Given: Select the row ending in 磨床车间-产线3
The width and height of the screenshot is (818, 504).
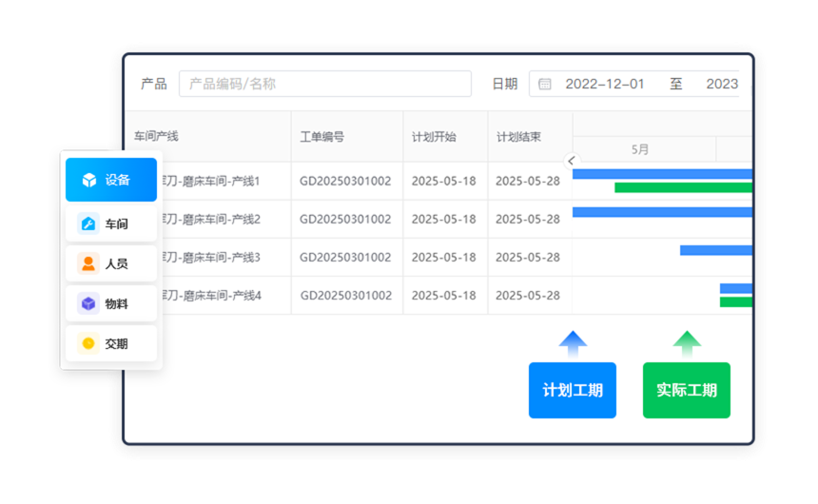Looking at the screenshot, I should pos(438,257).
